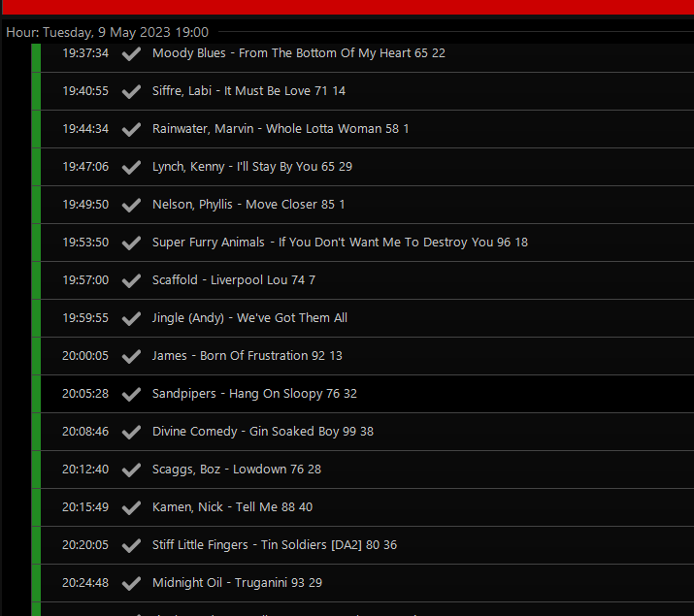Viewport: 694px width, 616px height.
Task: Select Kamen, Nick - Tell Me row
Action: [363, 507]
